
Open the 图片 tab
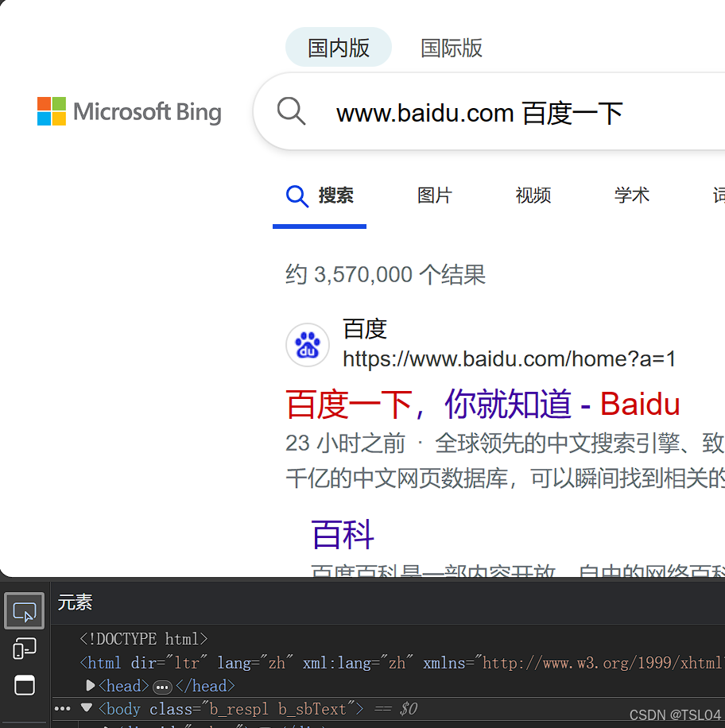(x=435, y=196)
